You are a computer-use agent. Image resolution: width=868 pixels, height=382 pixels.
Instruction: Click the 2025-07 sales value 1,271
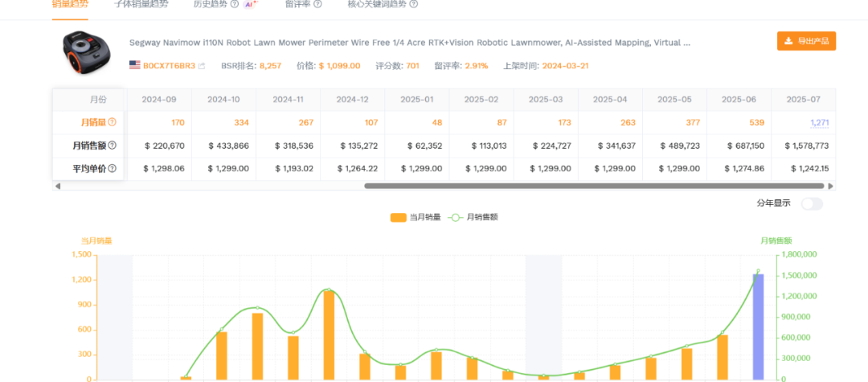(820, 122)
